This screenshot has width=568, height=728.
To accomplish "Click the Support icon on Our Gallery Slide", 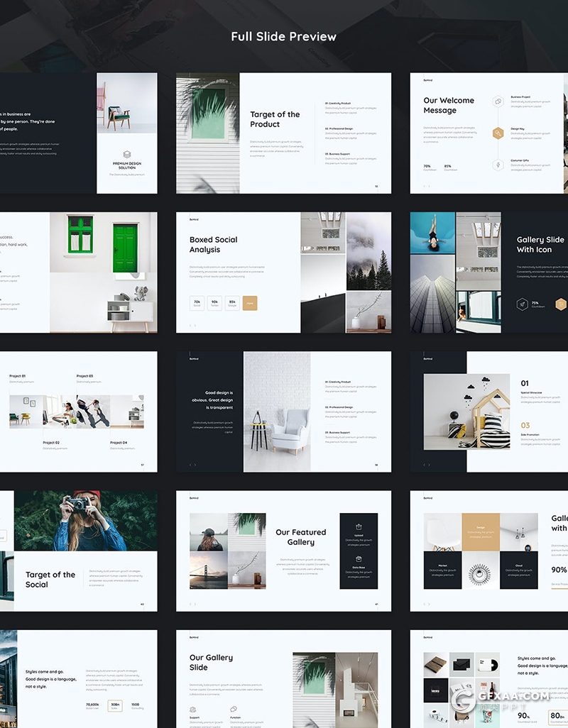I will coord(193,709).
